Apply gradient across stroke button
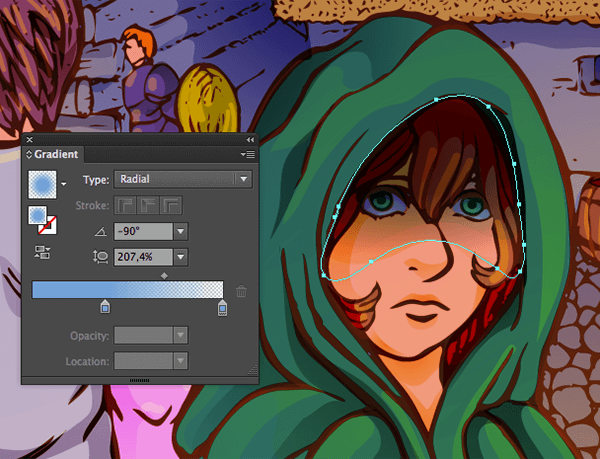Viewport: 600px width, 459px height. coord(171,206)
